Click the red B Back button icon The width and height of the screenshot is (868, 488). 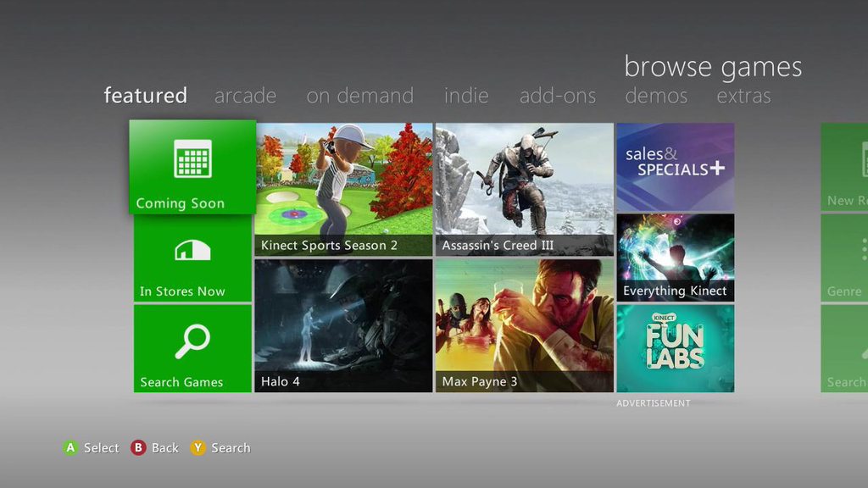[x=138, y=447]
